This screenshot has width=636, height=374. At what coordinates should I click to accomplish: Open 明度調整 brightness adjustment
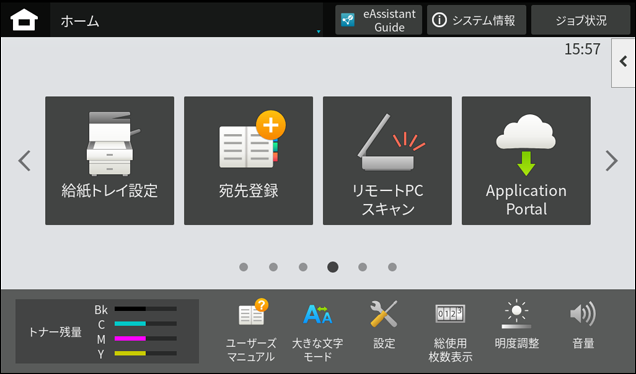(516, 325)
